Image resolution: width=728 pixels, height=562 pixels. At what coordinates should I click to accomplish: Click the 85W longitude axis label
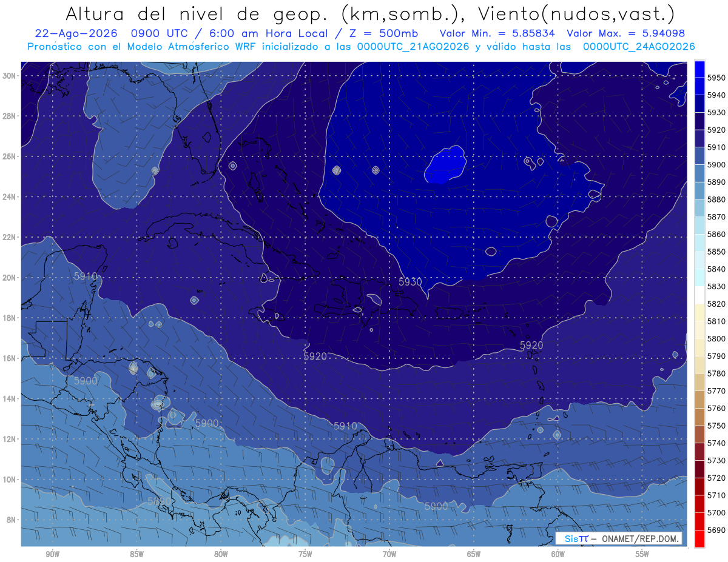(136, 554)
